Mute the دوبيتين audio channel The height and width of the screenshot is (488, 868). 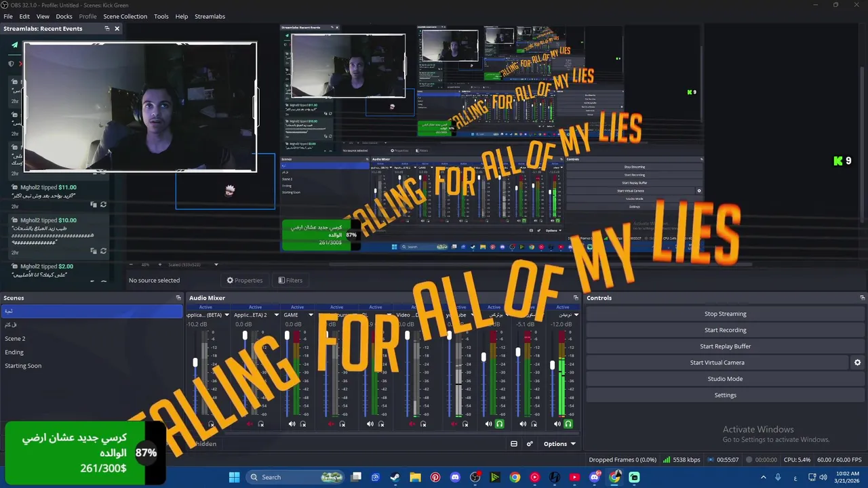click(557, 424)
